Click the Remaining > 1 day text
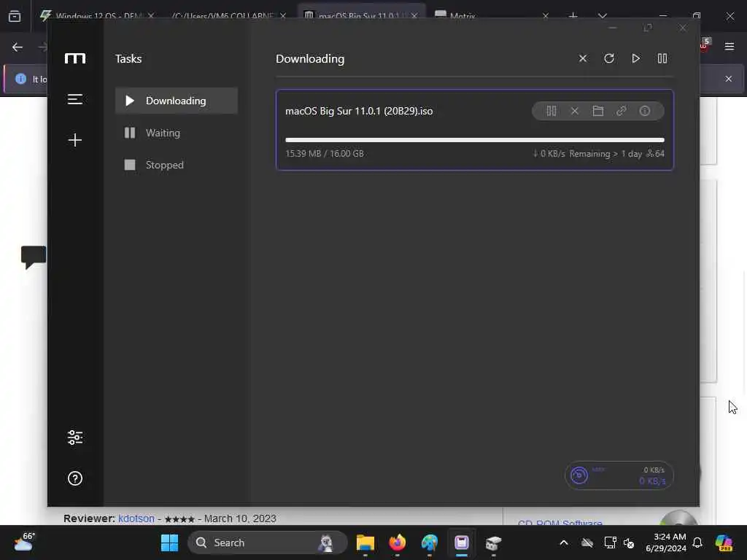This screenshot has width=747, height=560. click(x=605, y=153)
